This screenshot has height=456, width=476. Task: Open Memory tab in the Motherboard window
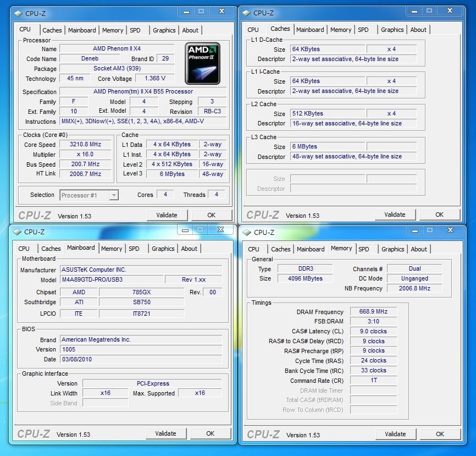click(112, 249)
